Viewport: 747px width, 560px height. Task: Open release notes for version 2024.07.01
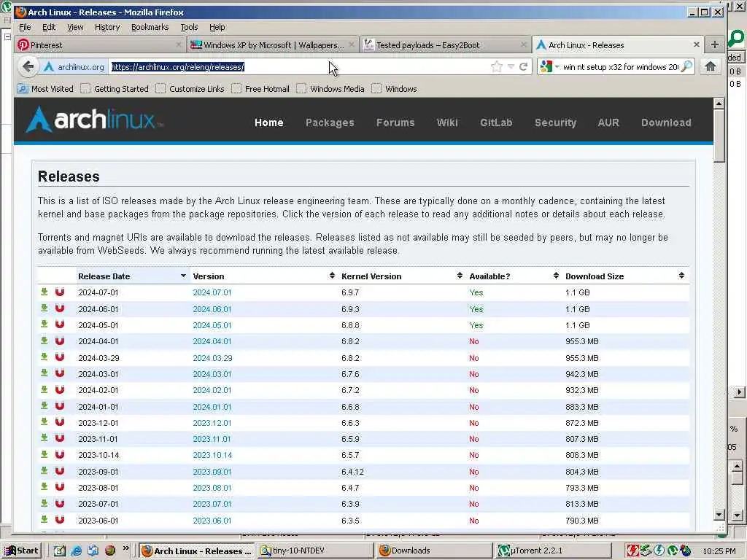tap(212, 292)
